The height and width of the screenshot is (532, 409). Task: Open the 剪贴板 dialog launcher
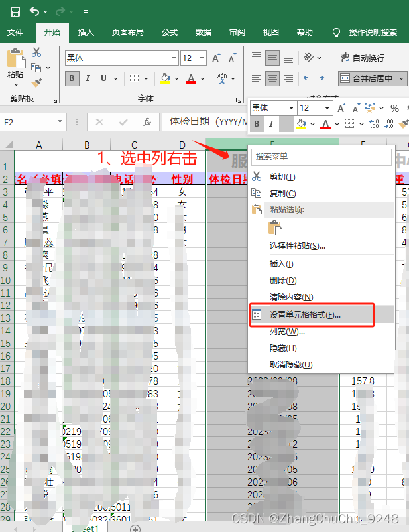coord(54,100)
